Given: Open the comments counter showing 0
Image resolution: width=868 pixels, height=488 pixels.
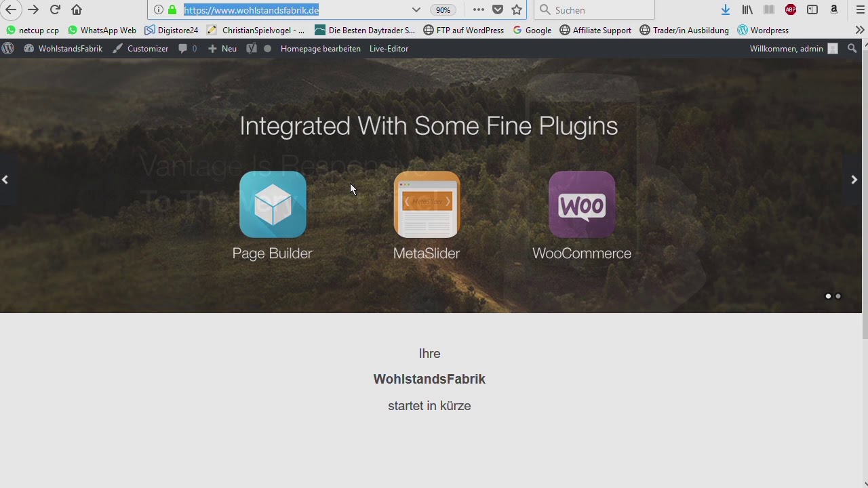Looking at the screenshot, I should click(188, 49).
